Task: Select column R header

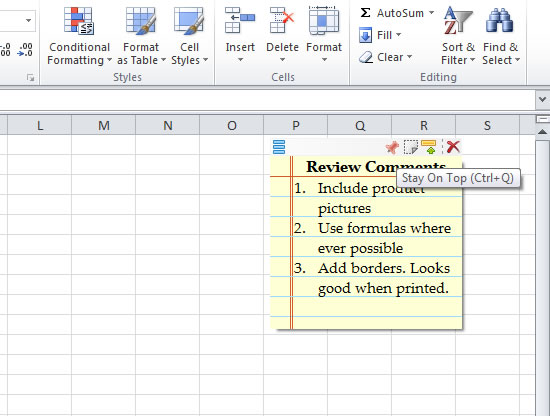Action: coord(423,125)
